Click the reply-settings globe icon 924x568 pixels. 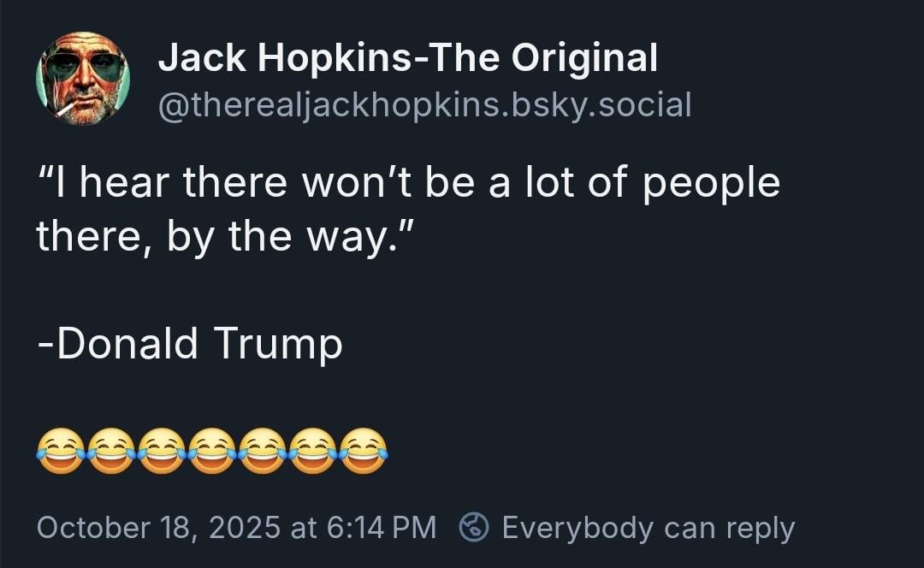[x=473, y=528]
